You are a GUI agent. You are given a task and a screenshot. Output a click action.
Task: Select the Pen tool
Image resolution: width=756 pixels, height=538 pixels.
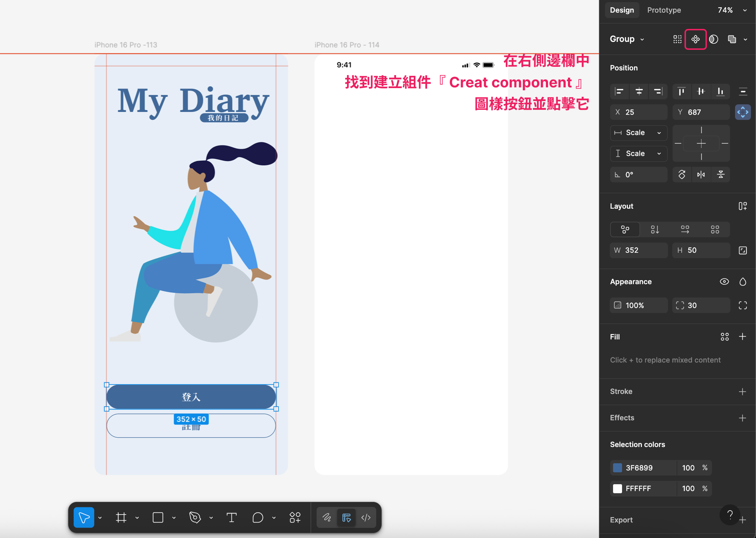pos(195,517)
